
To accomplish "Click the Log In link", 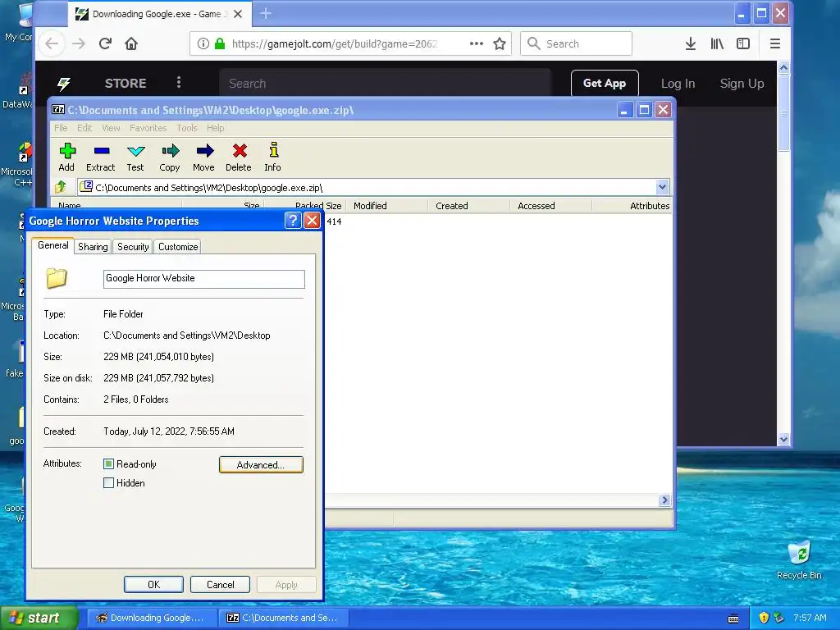I will point(678,84).
